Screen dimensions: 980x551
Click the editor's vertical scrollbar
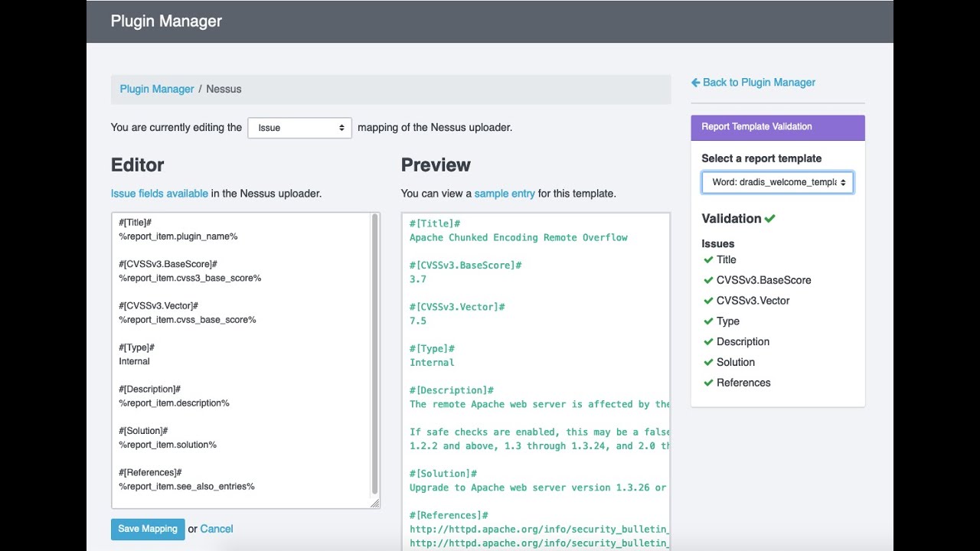(x=374, y=352)
